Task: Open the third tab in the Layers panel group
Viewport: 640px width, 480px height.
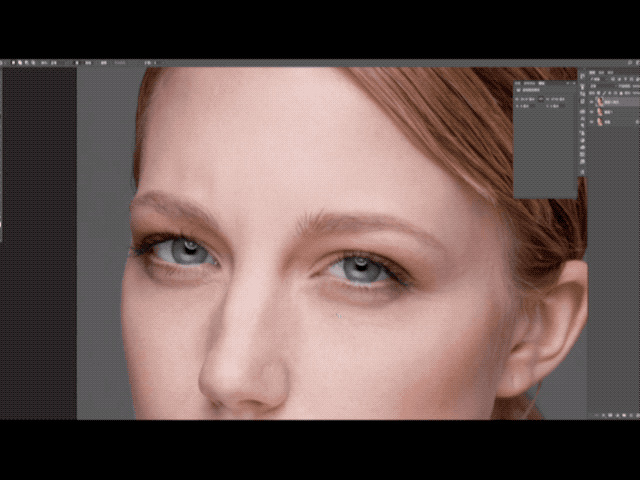Action: point(610,73)
